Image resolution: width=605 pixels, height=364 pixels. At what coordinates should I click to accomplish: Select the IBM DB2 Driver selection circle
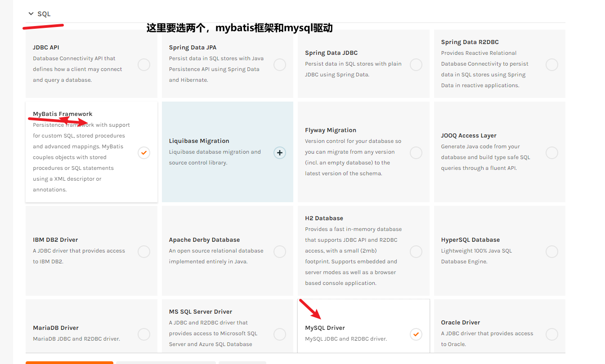[143, 251]
